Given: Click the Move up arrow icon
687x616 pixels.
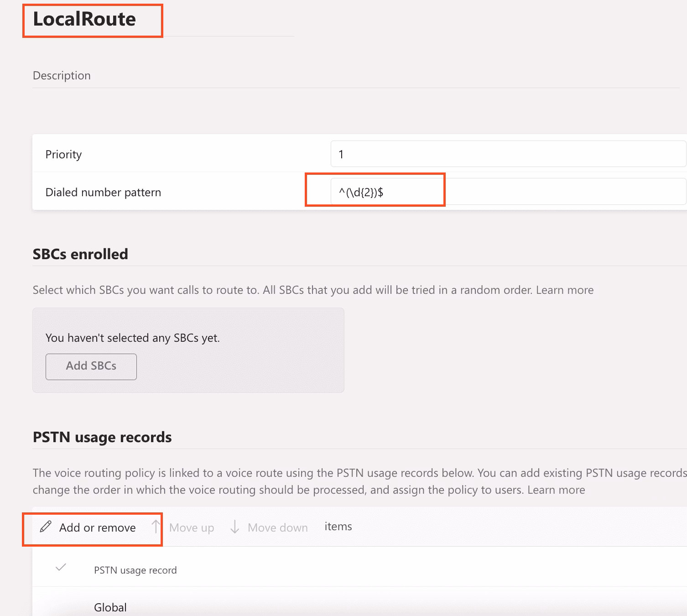Looking at the screenshot, I should [x=156, y=527].
